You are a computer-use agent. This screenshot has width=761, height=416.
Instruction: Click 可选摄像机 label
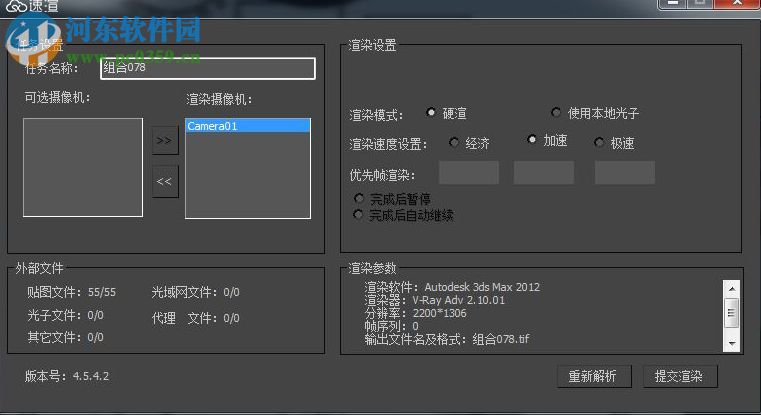coord(57,98)
